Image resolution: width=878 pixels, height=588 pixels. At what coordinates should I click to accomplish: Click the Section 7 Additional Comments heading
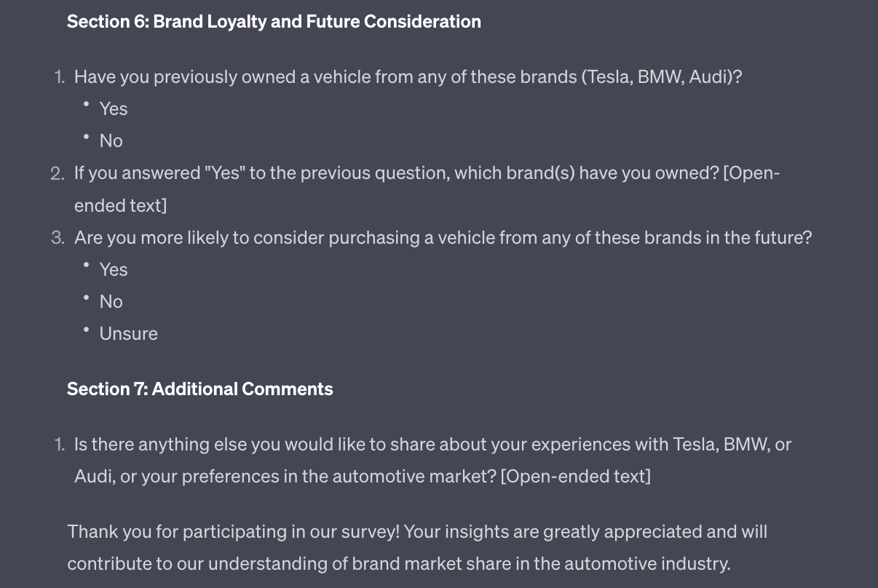pyautogui.click(x=200, y=389)
